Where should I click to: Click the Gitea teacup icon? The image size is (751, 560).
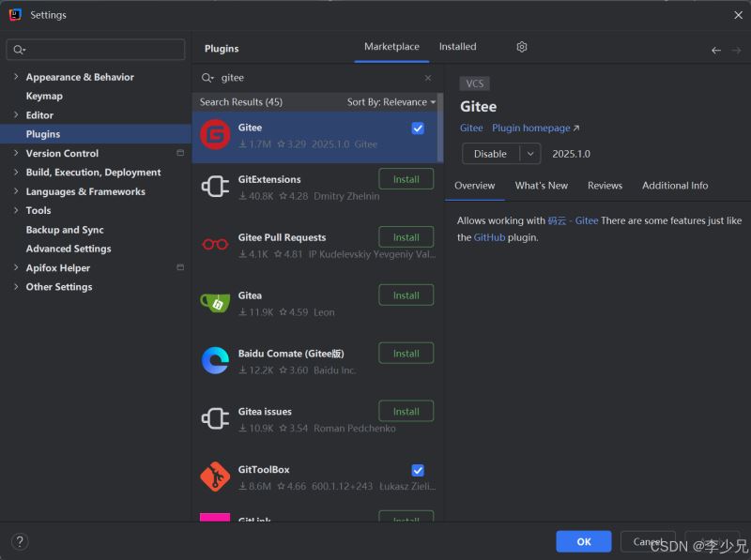(215, 302)
